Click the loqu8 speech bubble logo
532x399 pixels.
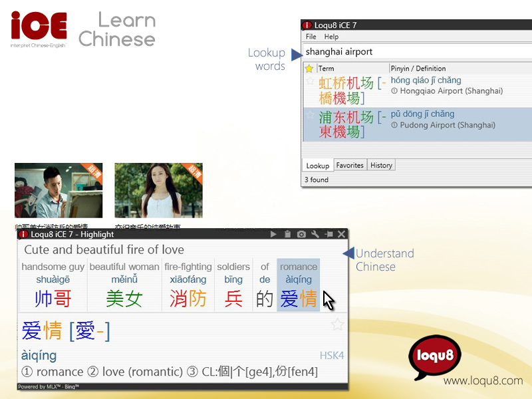(434, 357)
